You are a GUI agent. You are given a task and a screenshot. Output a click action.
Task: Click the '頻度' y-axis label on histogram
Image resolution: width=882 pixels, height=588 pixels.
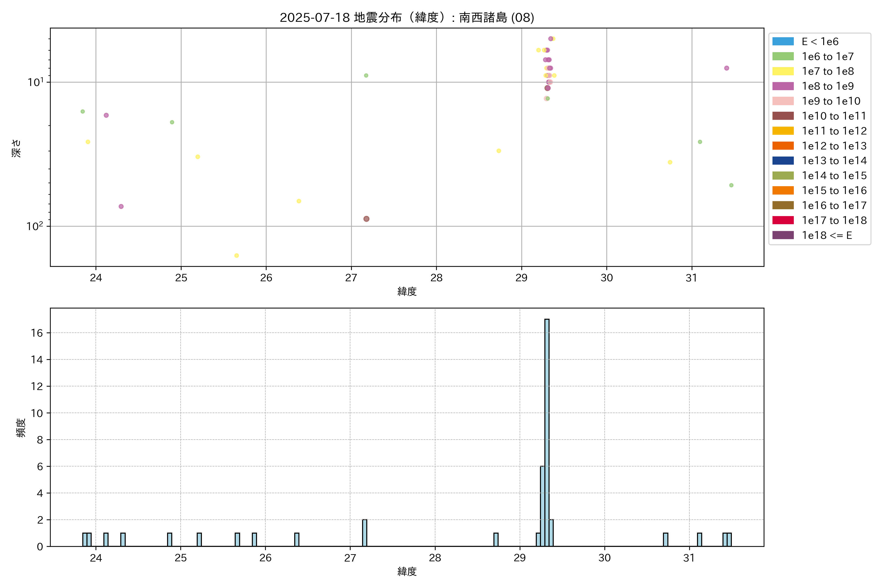(21, 428)
